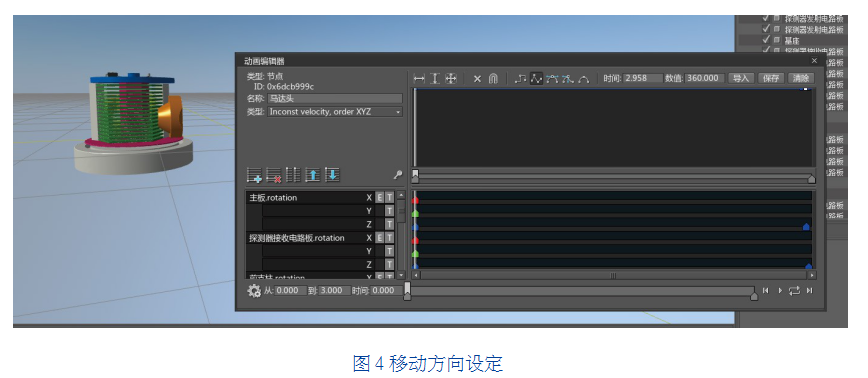Click the timeline scroll-right arrow
868x378 pixels.
click(812, 275)
